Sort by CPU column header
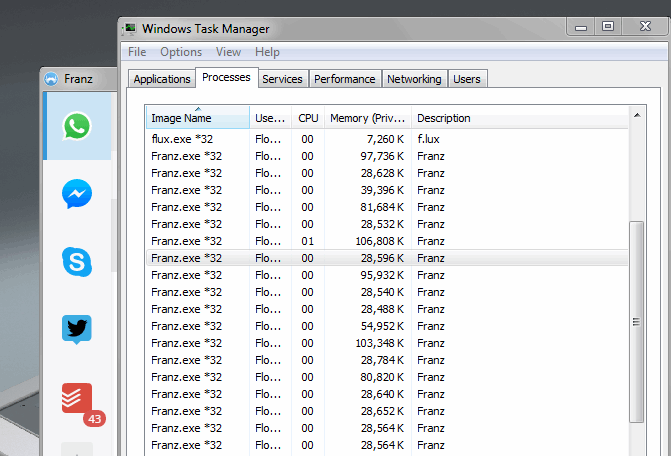 point(308,118)
